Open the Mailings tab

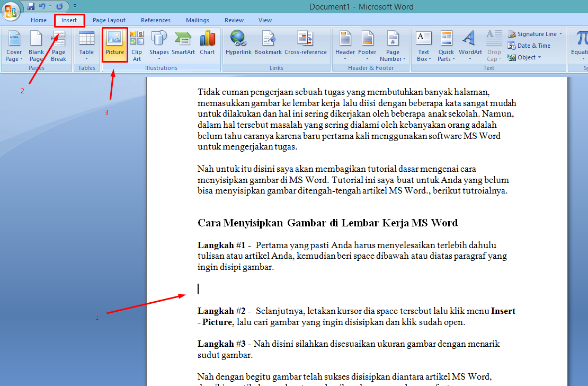click(198, 20)
